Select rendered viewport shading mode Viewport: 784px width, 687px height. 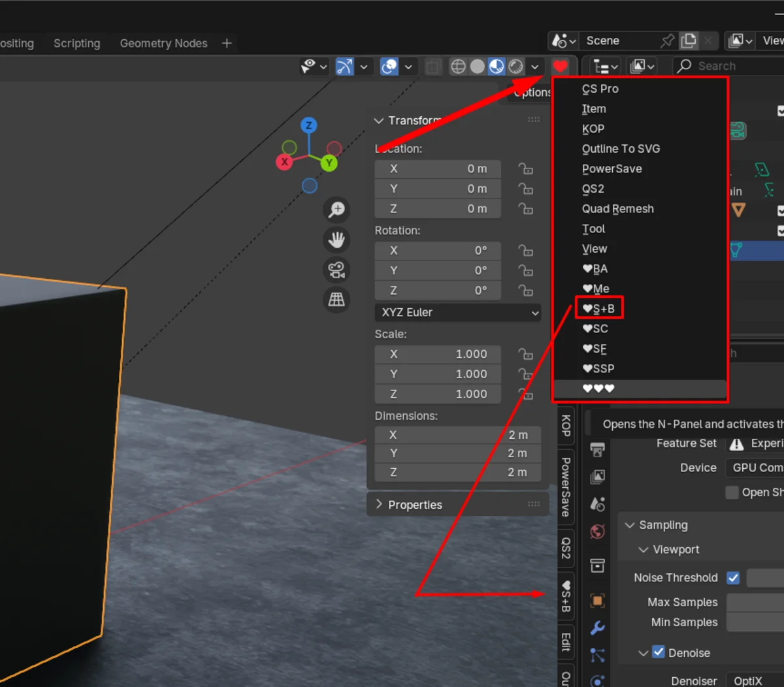pos(516,67)
